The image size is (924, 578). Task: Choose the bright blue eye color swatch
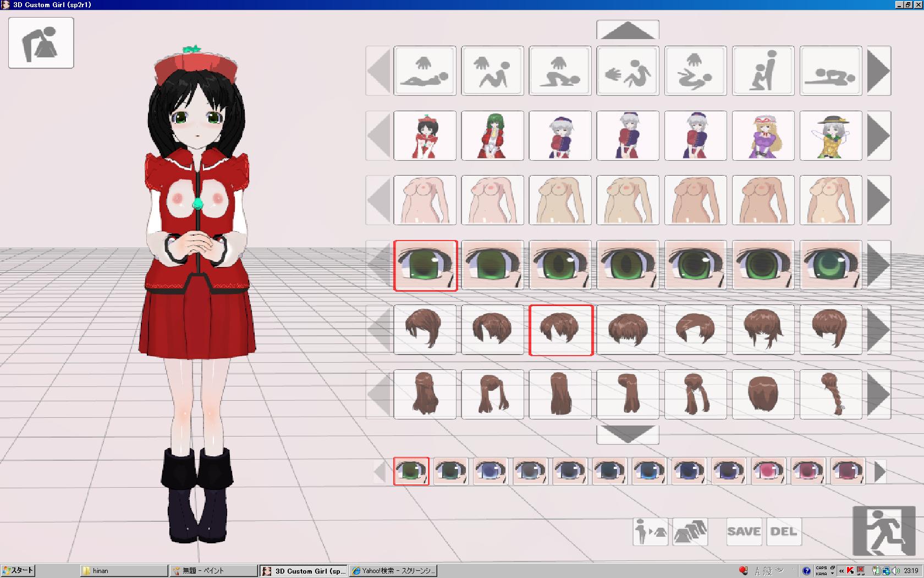[x=649, y=471]
